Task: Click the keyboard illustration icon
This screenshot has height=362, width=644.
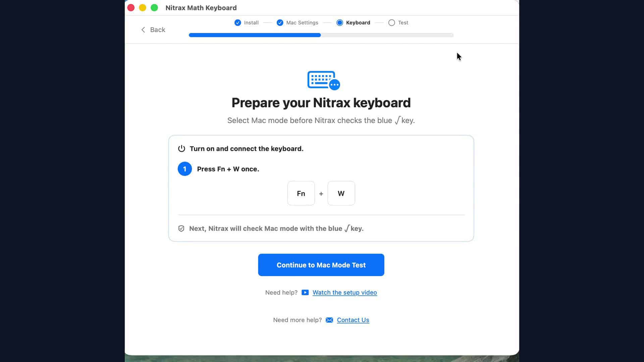Action: click(x=324, y=80)
